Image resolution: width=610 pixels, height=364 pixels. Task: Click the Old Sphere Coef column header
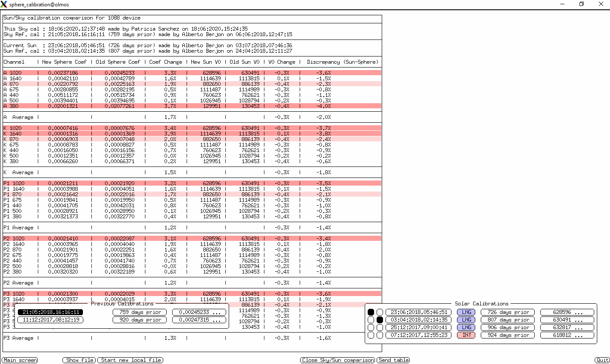tap(118, 62)
